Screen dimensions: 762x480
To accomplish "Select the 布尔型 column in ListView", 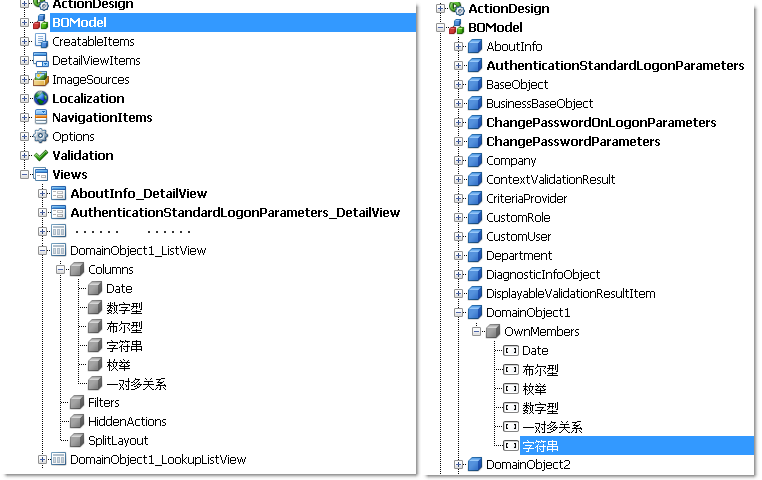I will click(124, 326).
